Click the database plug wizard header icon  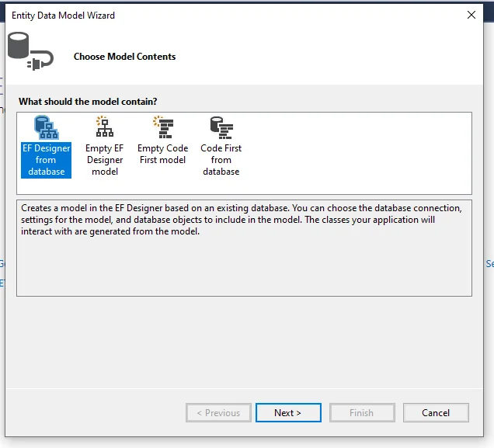tap(30, 51)
